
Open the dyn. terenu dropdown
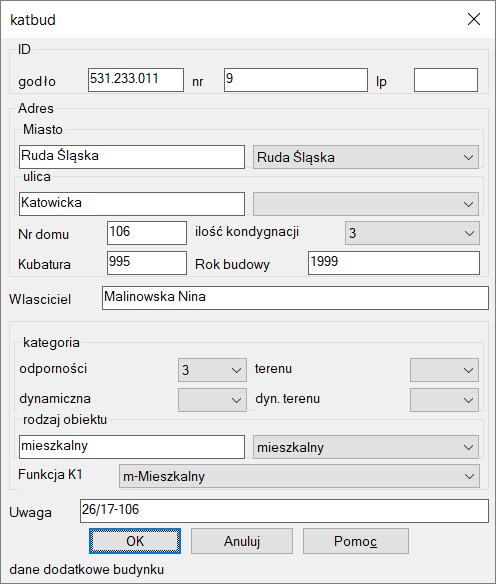coord(444,400)
